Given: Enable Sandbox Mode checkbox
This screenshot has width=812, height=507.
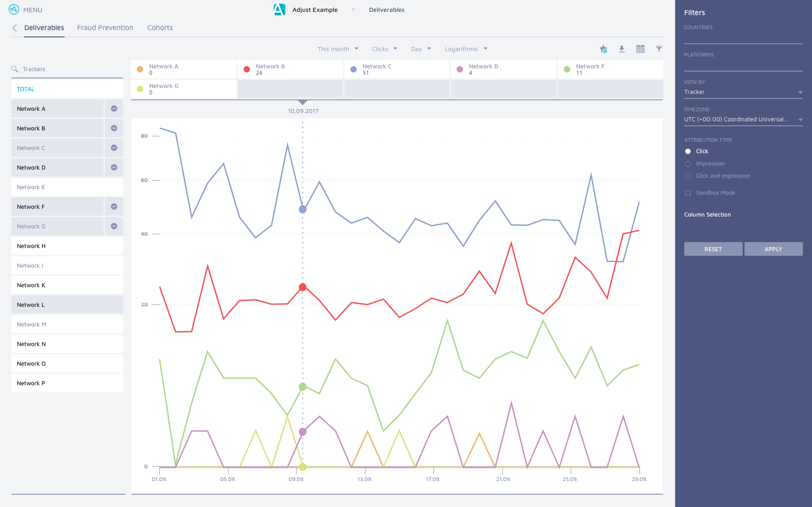Looking at the screenshot, I should coord(687,192).
